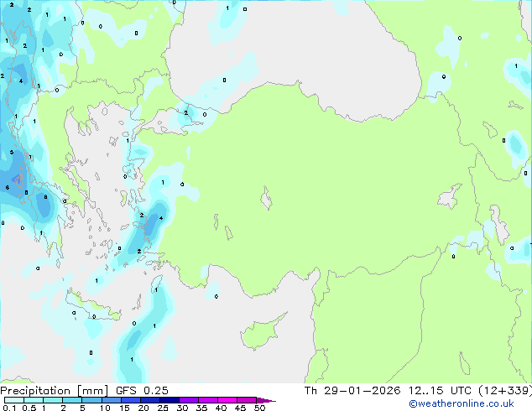
Task: Click the island of Crete on map
Action: coord(92,305)
